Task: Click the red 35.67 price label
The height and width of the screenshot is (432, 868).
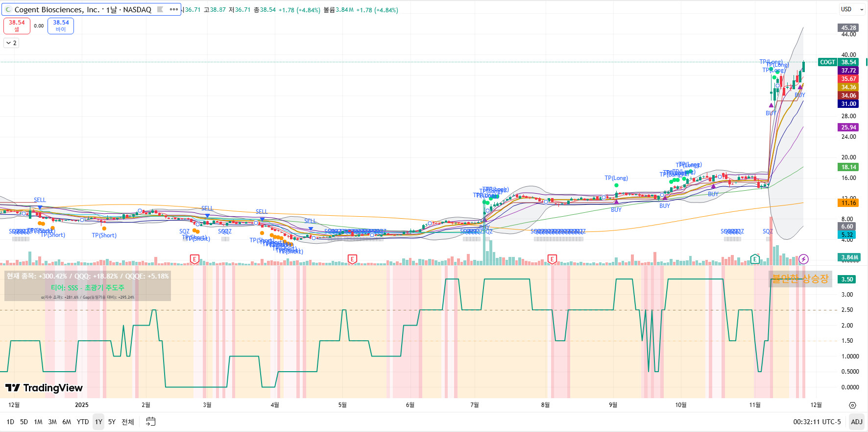Action: (849, 79)
